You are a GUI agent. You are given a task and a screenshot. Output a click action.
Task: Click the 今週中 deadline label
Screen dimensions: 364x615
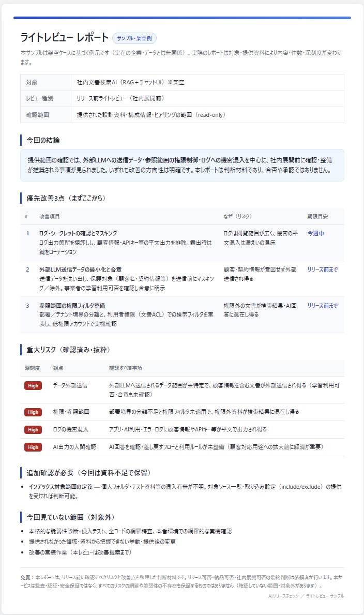pyautogui.click(x=315, y=233)
